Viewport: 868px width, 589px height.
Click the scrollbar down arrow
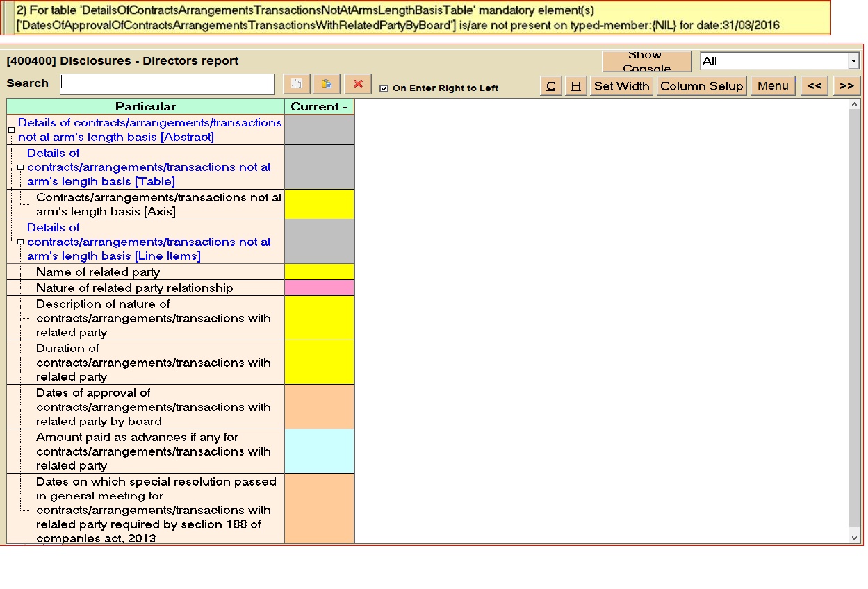click(854, 537)
